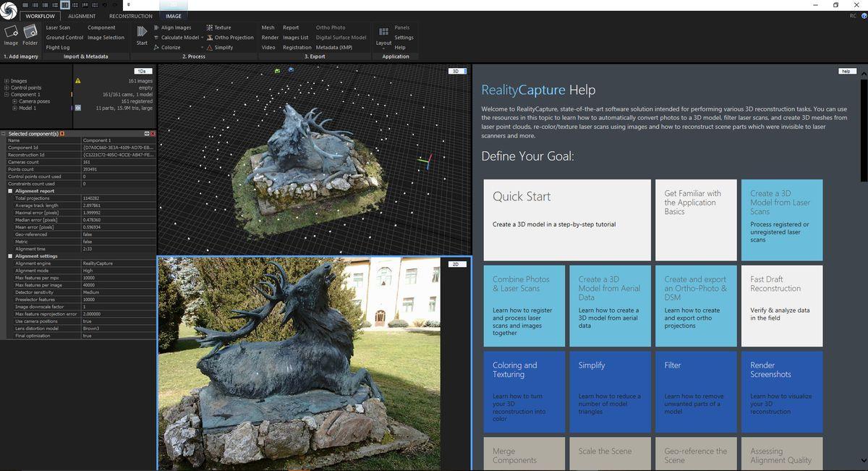
Task: Click the Image import icon
Action: point(11,33)
